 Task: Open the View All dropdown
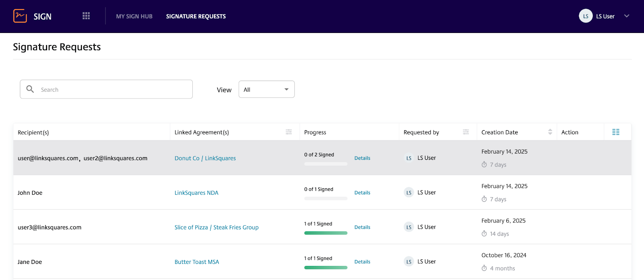(x=266, y=89)
